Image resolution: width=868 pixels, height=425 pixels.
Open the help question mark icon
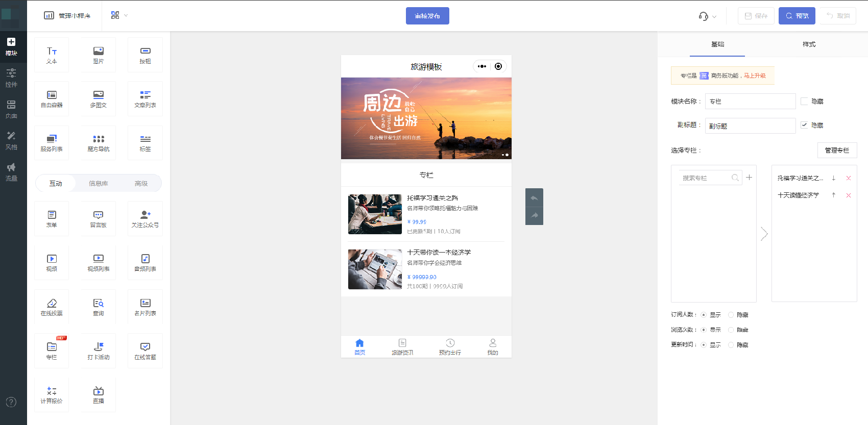pos(11,402)
